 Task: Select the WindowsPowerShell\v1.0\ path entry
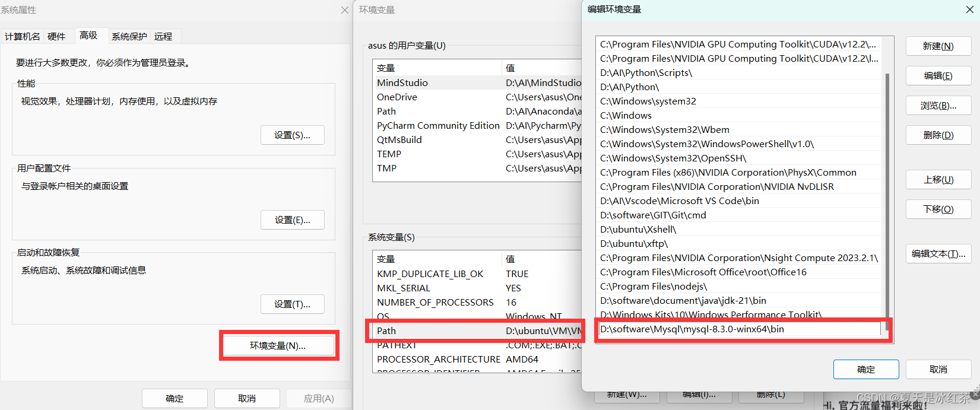[740, 144]
